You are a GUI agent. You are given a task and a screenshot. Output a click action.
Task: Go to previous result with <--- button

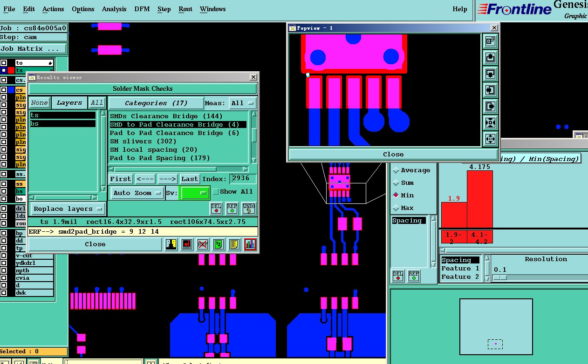145,179
